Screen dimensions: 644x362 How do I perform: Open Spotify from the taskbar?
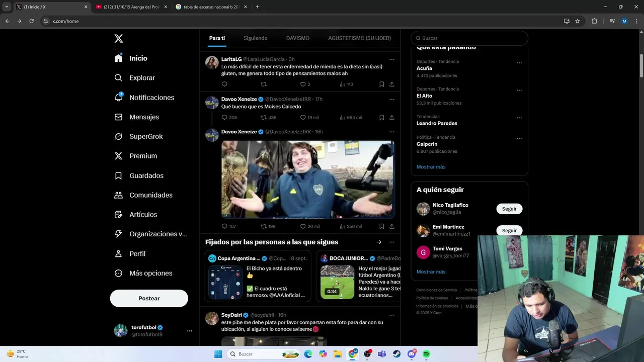(x=426, y=354)
